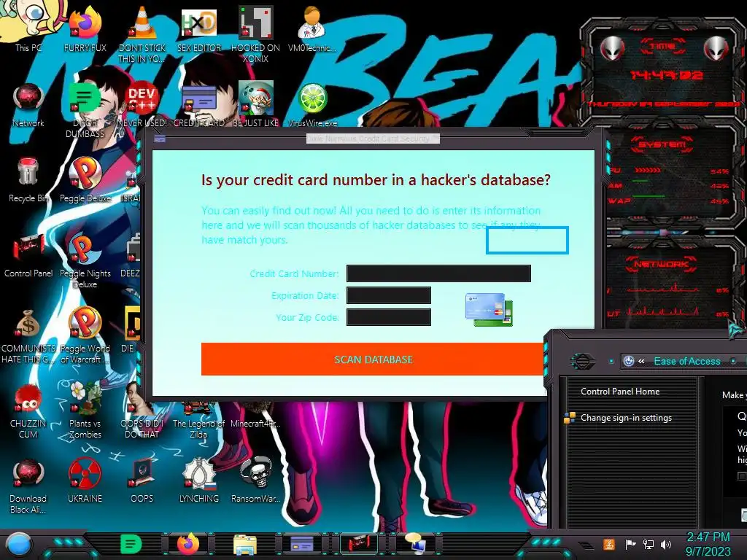Open the HOOKED ON XONIX desktop shortcut

[256, 34]
